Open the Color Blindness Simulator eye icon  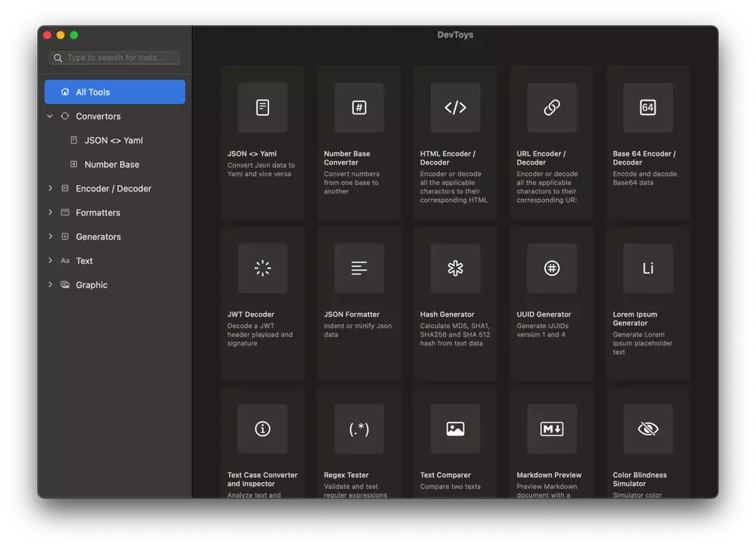click(648, 429)
